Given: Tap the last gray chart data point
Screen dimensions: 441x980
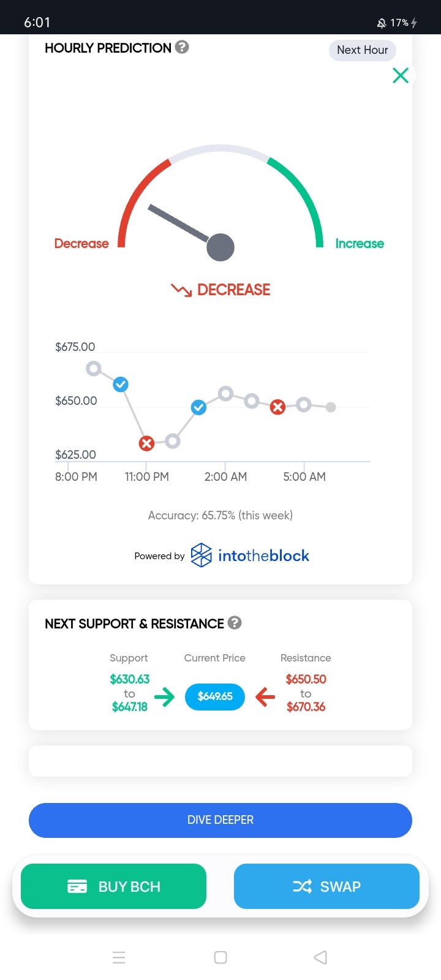Looking at the screenshot, I should (331, 407).
